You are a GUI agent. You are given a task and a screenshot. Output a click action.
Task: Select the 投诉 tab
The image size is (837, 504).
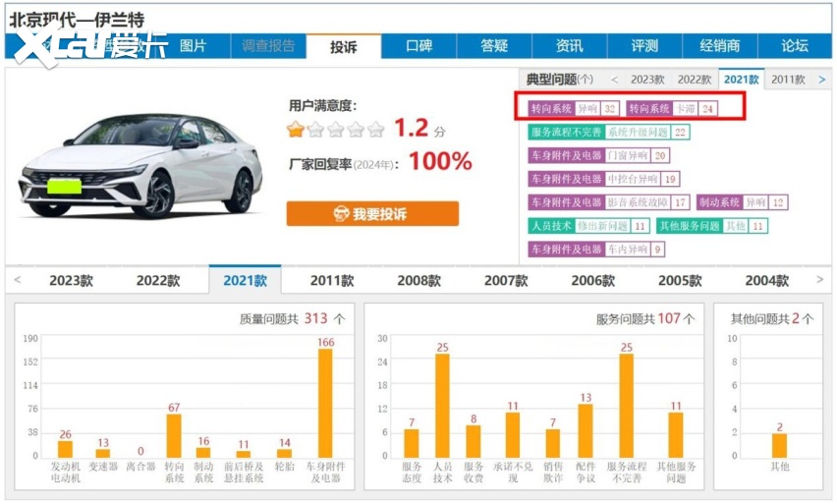(343, 46)
